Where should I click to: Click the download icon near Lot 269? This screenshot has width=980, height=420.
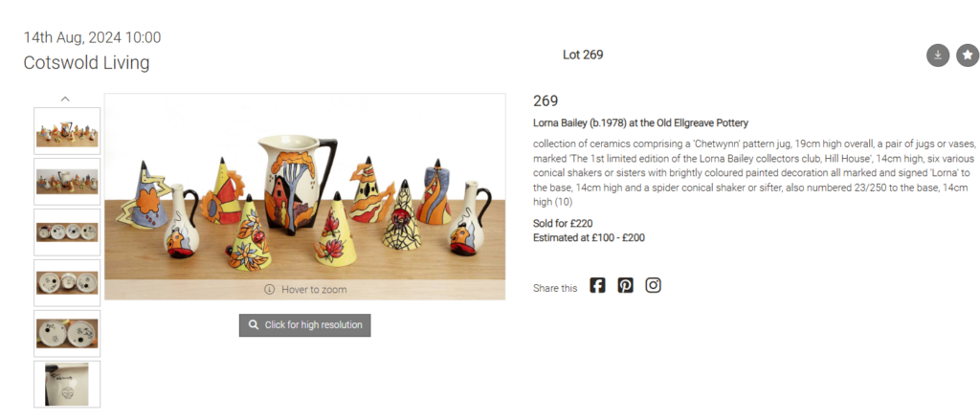tap(938, 55)
